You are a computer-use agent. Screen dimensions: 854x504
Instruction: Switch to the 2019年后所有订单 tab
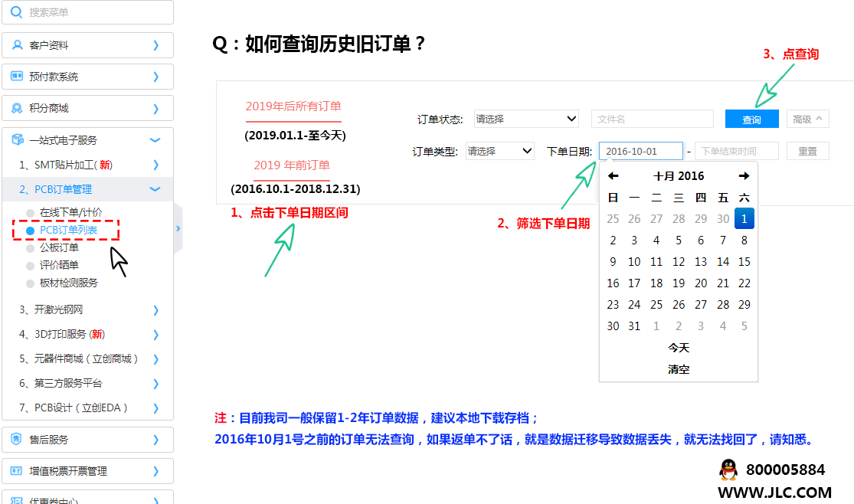click(293, 106)
